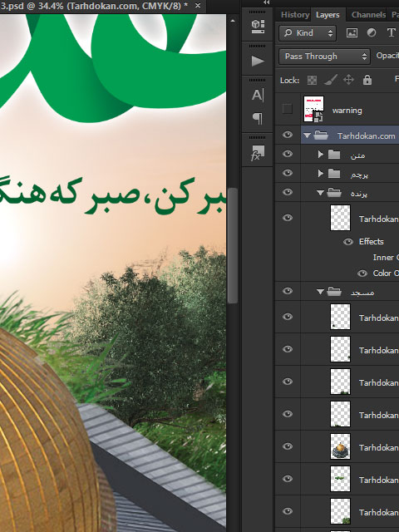The height and width of the screenshot is (532, 399).
Task: Open the 3D panel icon
Action: (x=258, y=26)
